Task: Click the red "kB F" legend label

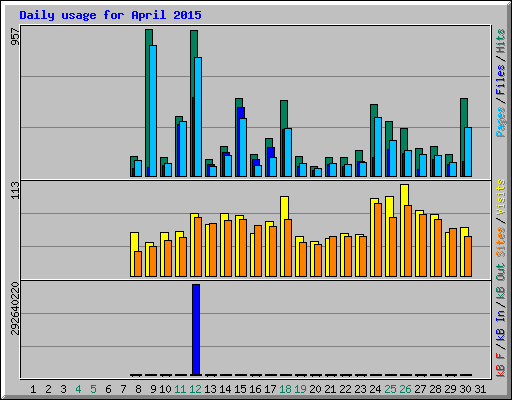Action: coord(501,365)
